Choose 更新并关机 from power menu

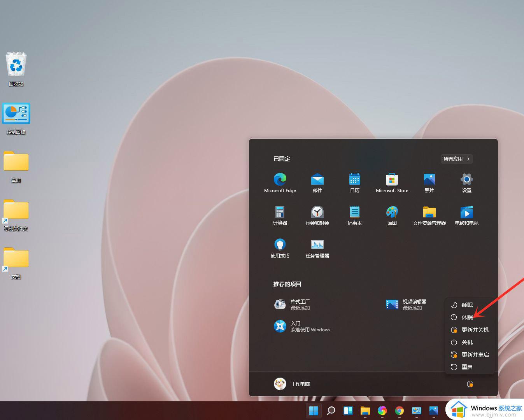[470, 330]
